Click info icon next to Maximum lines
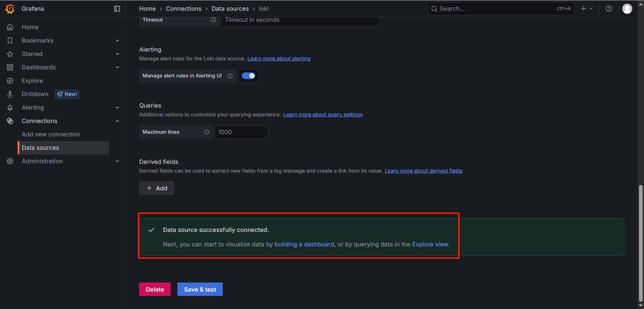This screenshot has height=309, width=644. 207,132
